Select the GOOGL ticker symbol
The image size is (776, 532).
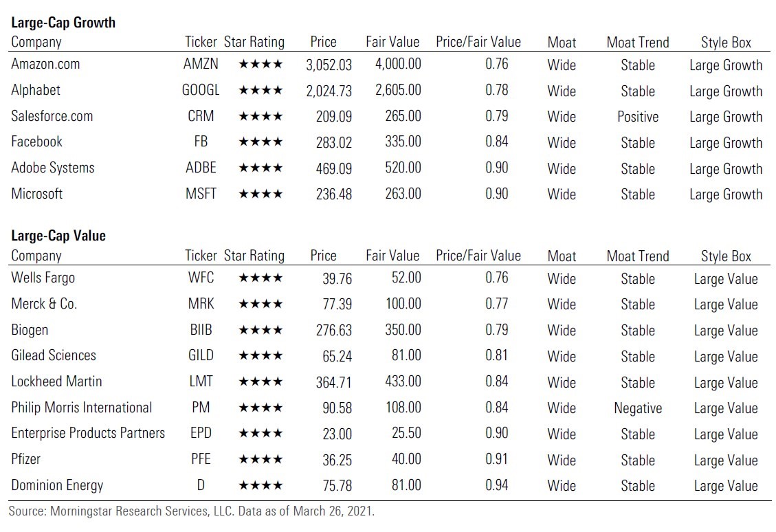(201, 91)
